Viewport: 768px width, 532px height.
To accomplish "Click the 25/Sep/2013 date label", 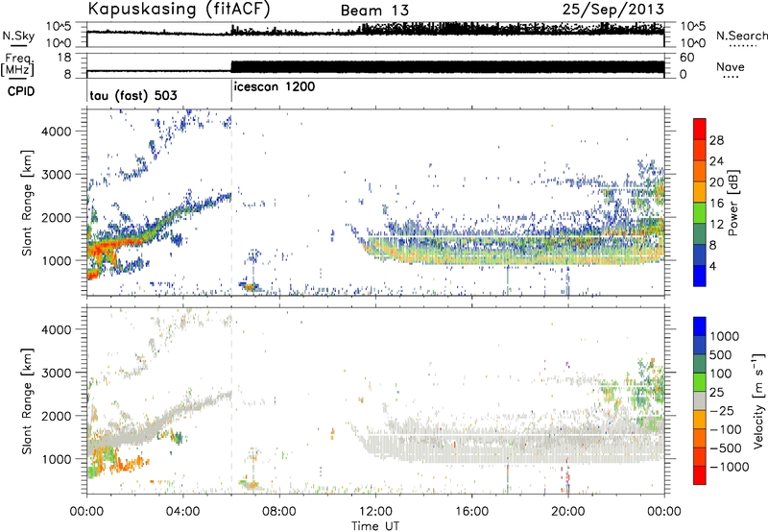I will click(613, 9).
